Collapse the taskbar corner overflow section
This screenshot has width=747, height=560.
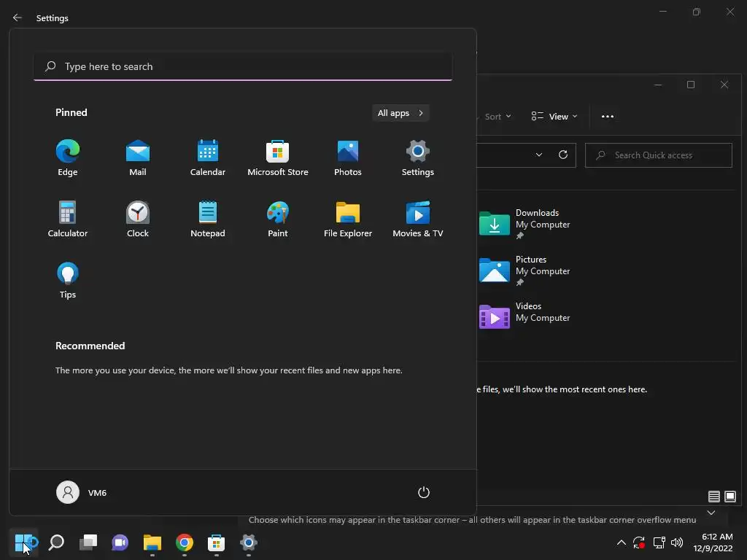point(711,513)
